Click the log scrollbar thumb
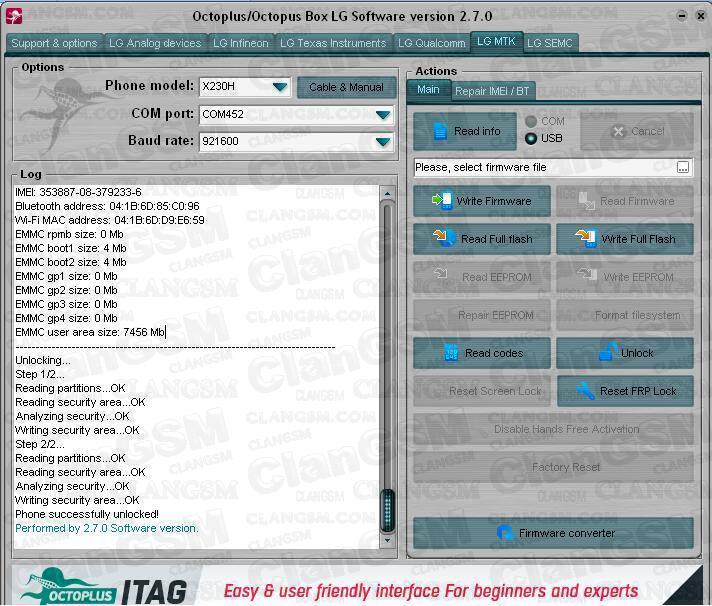This screenshot has width=712, height=606. (387, 510)
